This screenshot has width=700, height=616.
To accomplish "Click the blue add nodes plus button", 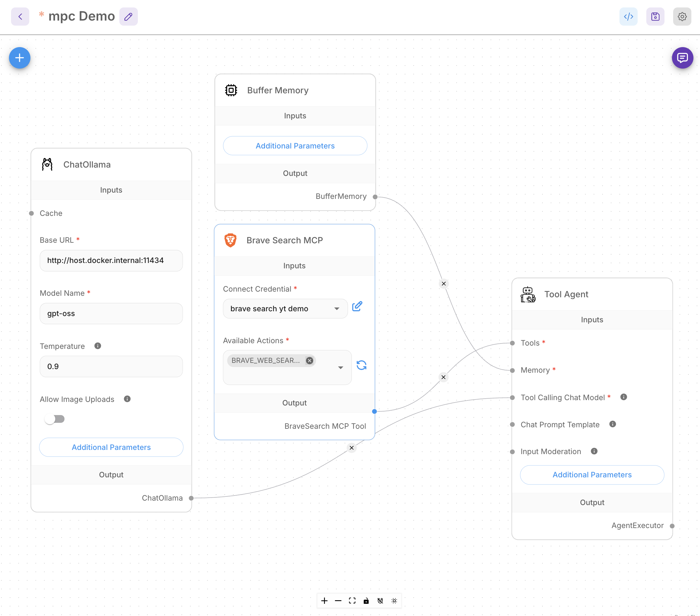I will tap(19, 58).
